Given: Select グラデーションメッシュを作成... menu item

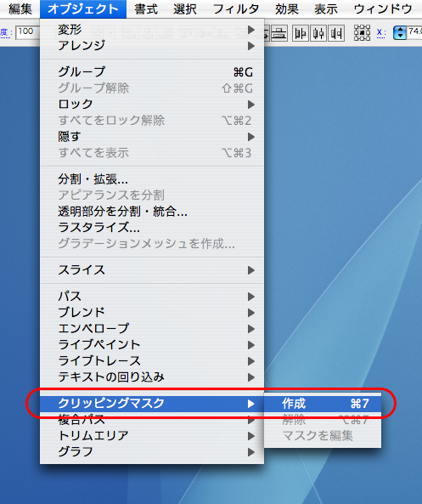Looking at the screenshot, I should coord(152,244).
